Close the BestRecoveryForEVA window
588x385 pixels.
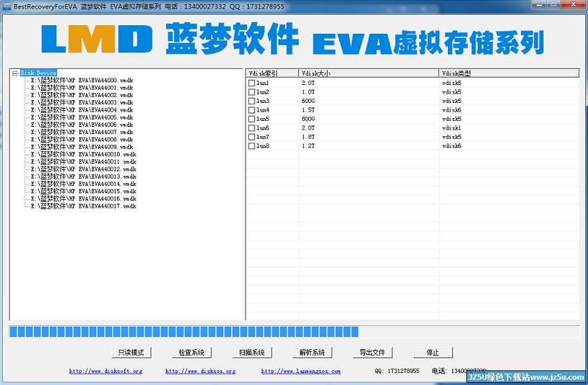click(573, 5)
